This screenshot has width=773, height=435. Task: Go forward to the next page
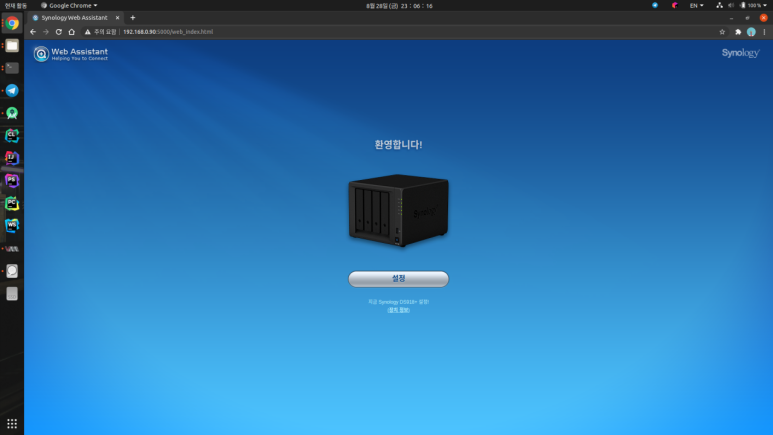[x=46, y=32]
